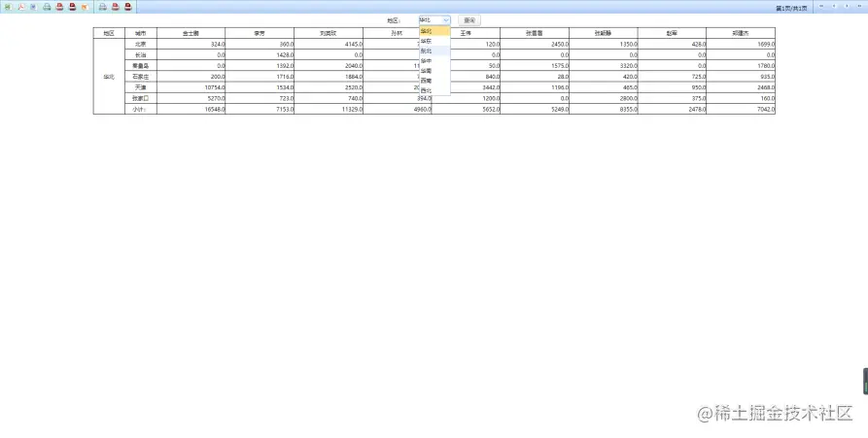Image resolution: width=868 pixels, height=438 pixels.
Task: Go to the first page
Action: (x=821, y=6)
